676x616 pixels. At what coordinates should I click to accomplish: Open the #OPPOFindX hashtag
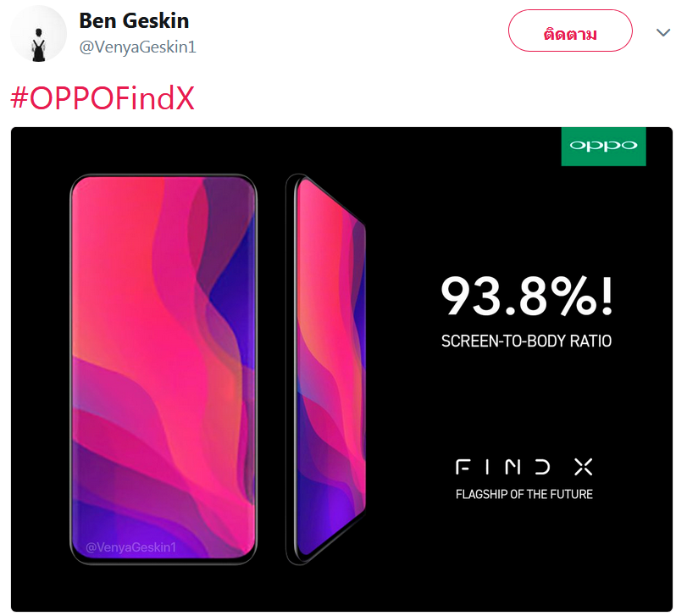click(x=103, y=98)
